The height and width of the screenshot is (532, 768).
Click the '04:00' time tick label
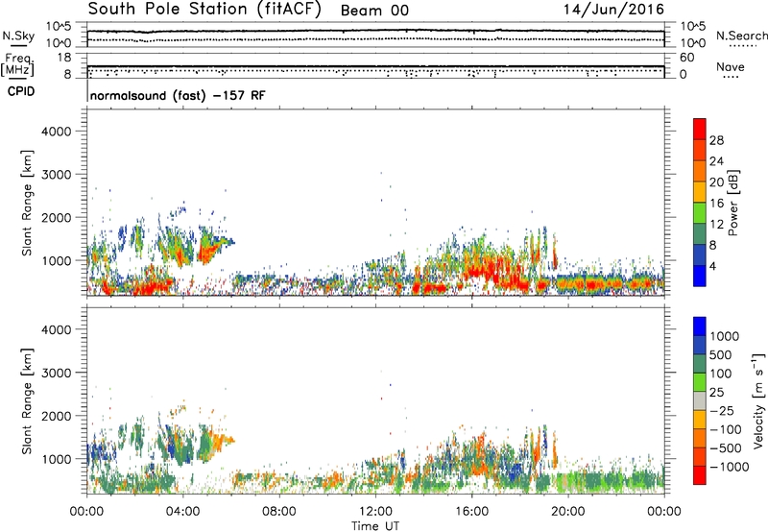182,512
